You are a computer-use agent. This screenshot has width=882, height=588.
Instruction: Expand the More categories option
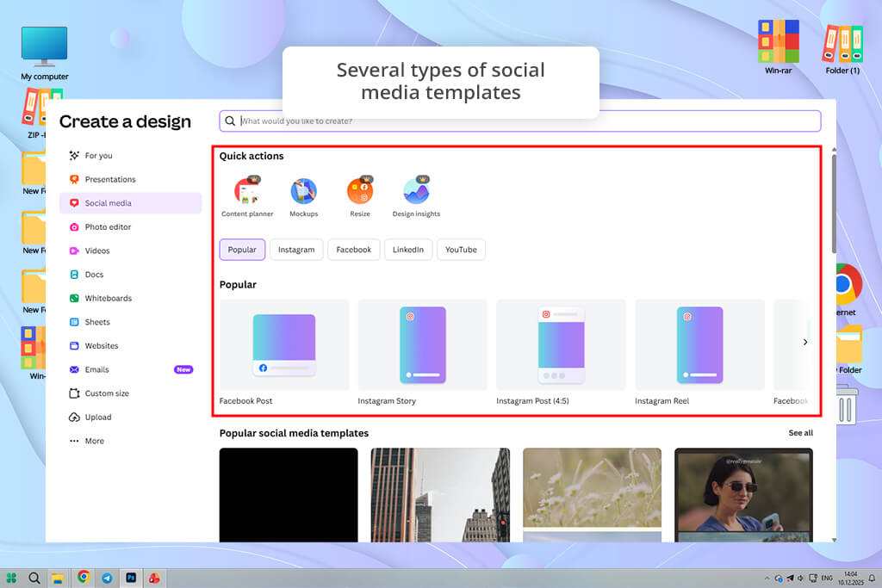point(131,441)
